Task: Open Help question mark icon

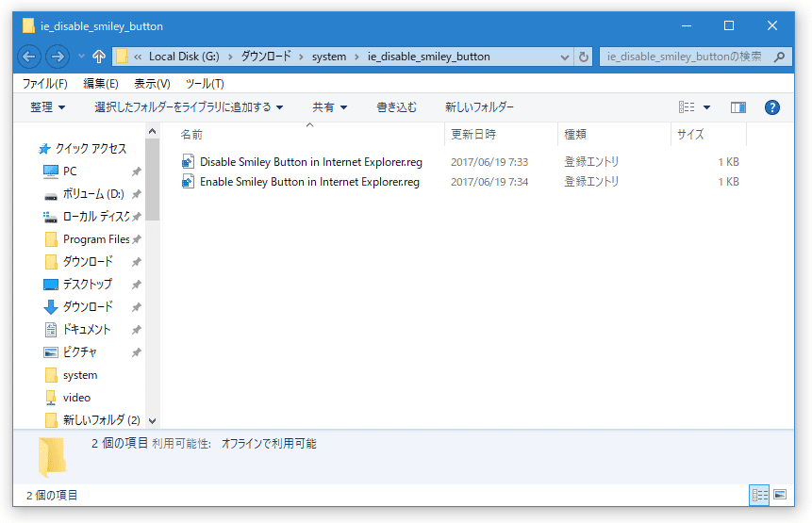Action: (771, 107)
